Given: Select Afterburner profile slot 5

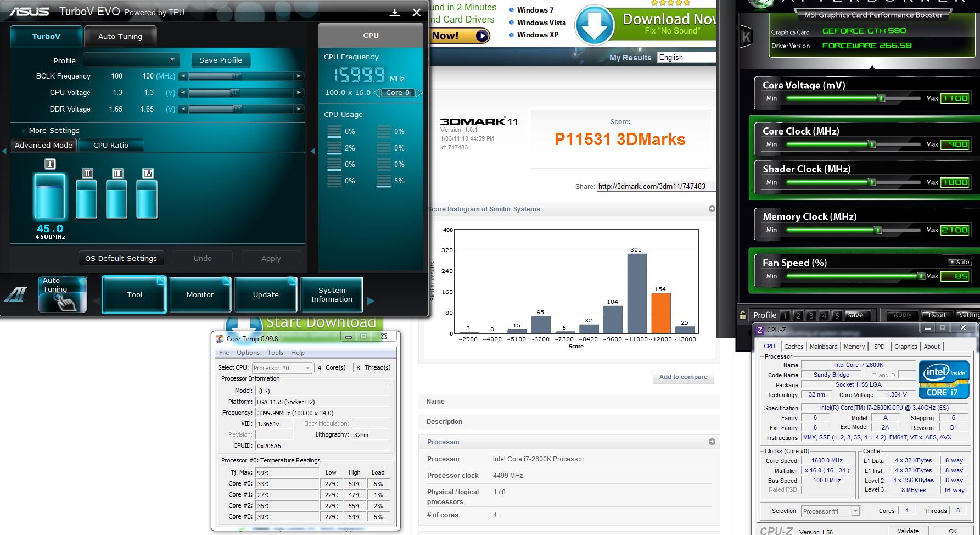Looking at the screenshot, I should click(837, 315).
